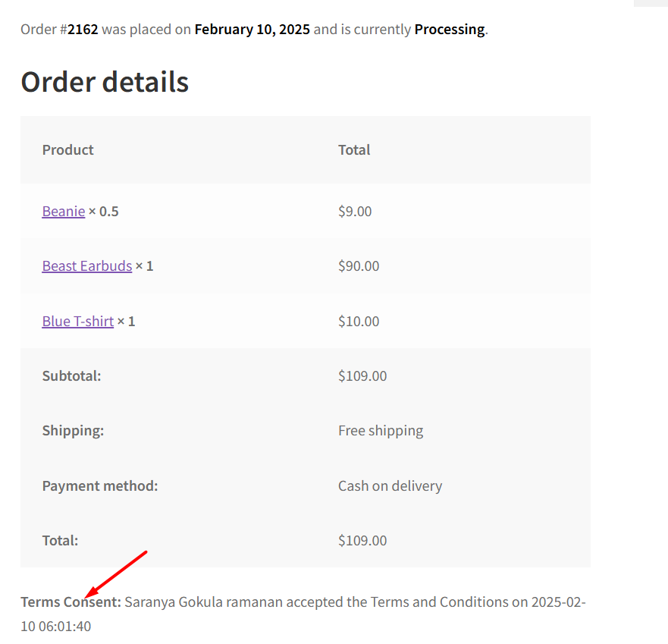Screen dimensions: 668x644
Task: Click the Beanie quantity × 0.5
Action: pos(104,211)
